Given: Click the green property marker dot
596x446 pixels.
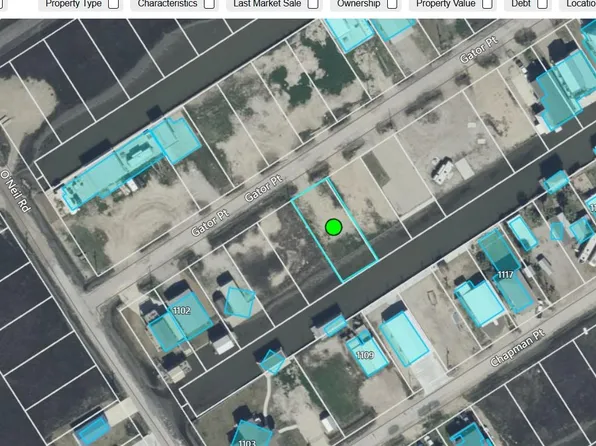Looking at the screenshot, I should point(334,227).
